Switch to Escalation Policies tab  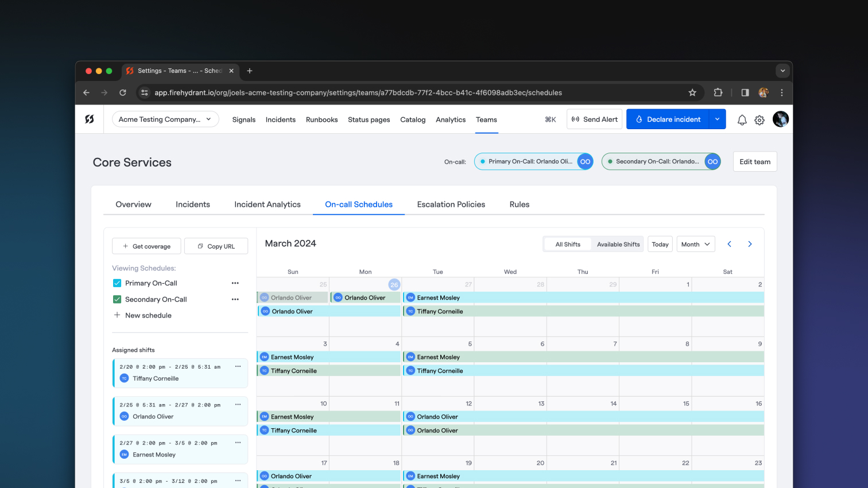(451, 204)
